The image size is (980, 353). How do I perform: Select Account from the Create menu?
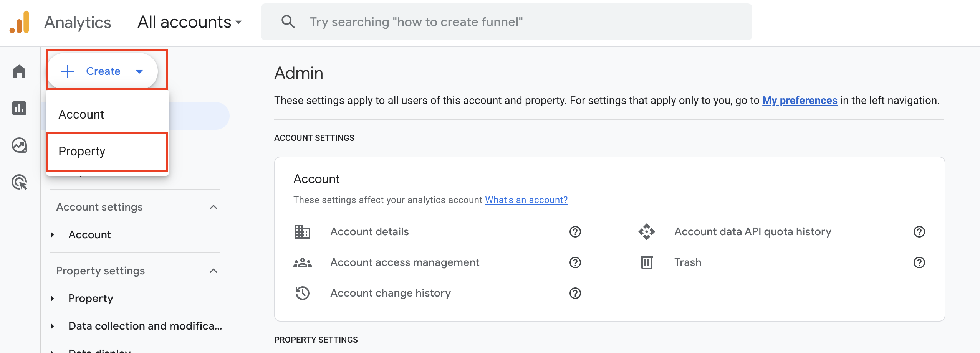click(x=81, y=114)
